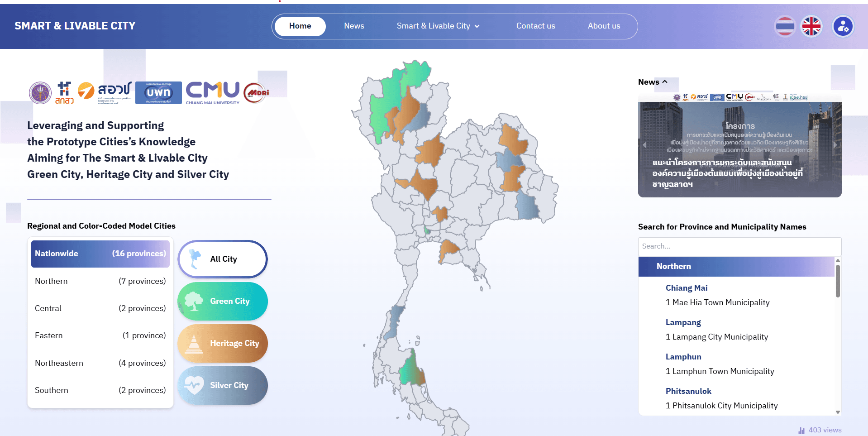Viewport: 868px width, 436px height.
Task: Open the News menu item
Action: click(x=354, y=26)
